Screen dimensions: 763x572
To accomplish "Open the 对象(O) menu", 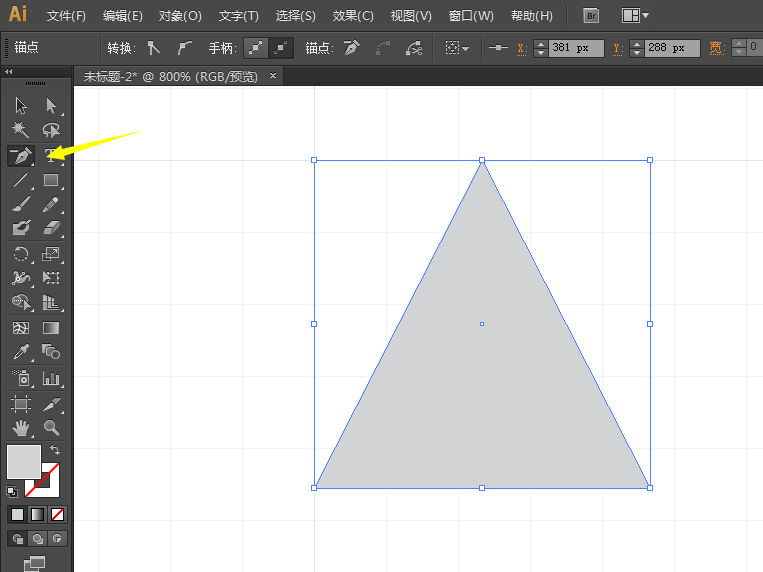I will (180, 16).
